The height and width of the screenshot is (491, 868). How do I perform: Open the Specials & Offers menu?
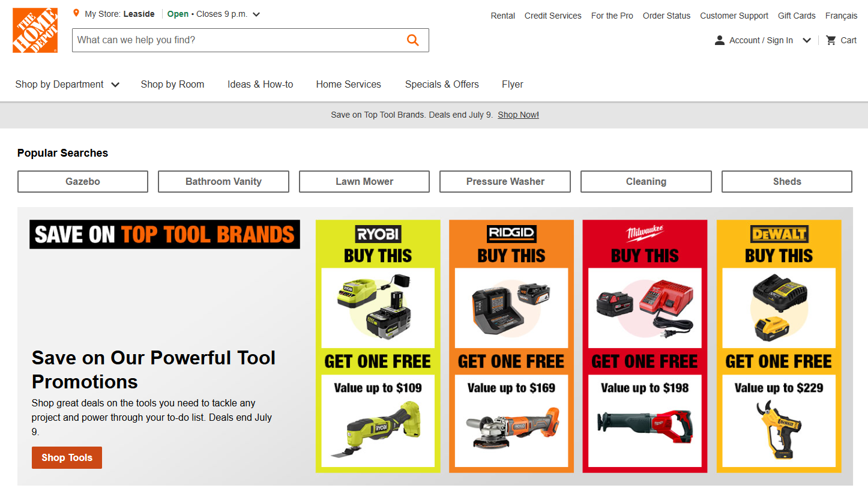pos(442,85)
